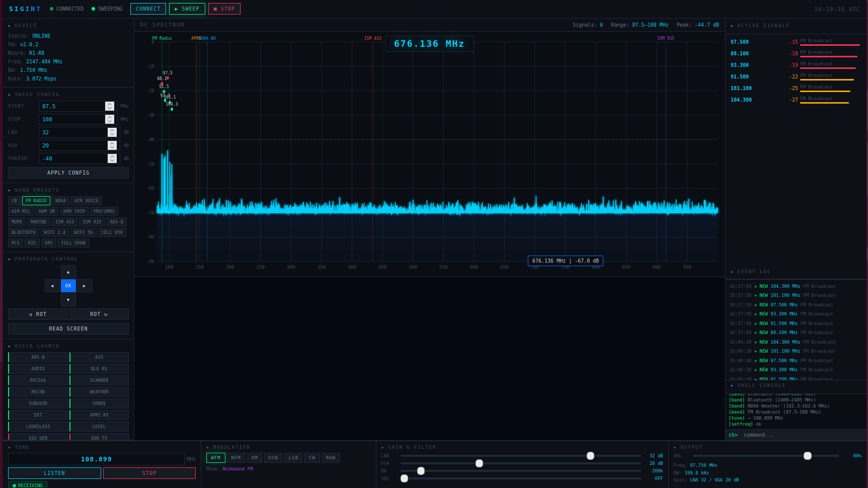Select the NOAA band preset

pos(60,201)
